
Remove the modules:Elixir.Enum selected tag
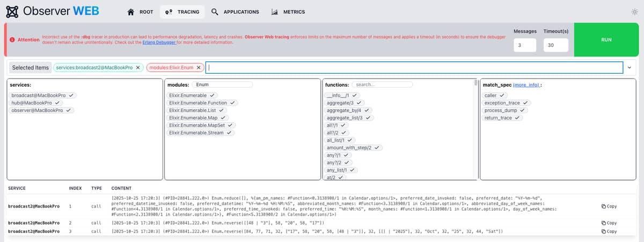199,67
